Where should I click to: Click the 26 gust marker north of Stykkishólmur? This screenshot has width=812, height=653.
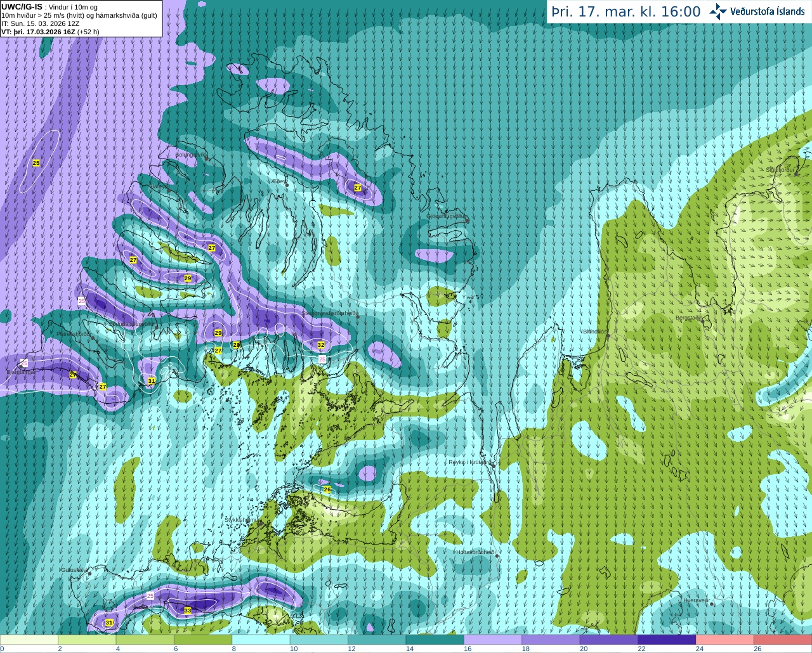327,489
